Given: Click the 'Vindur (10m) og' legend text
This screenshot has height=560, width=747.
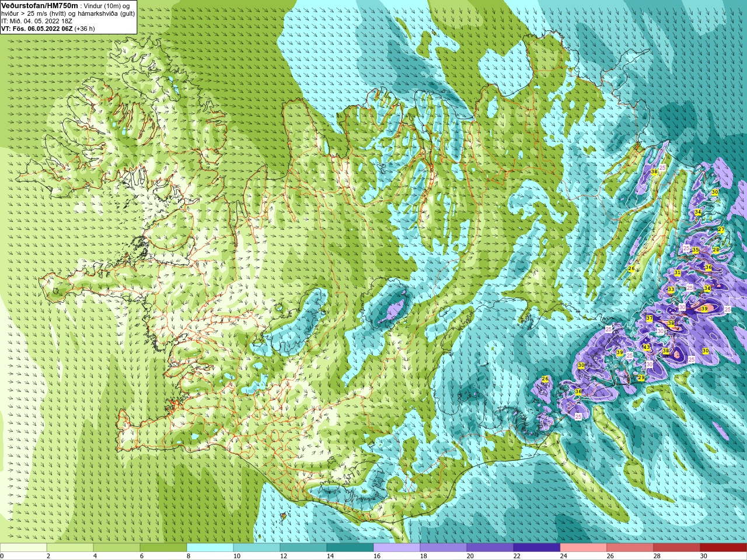Looking at the screenshot, I should coord(107,6).
